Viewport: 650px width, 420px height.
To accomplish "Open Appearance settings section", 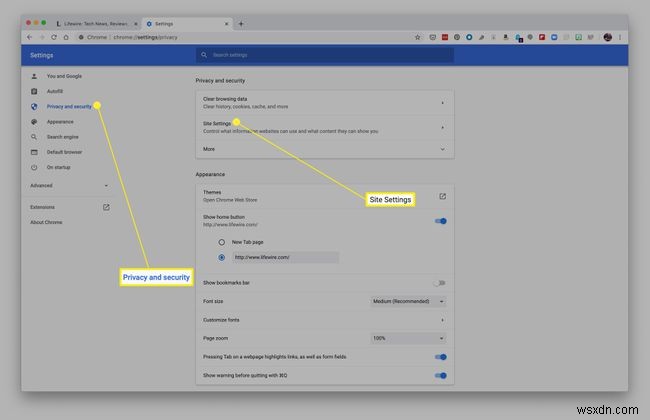I will click(x=60, y=122).
